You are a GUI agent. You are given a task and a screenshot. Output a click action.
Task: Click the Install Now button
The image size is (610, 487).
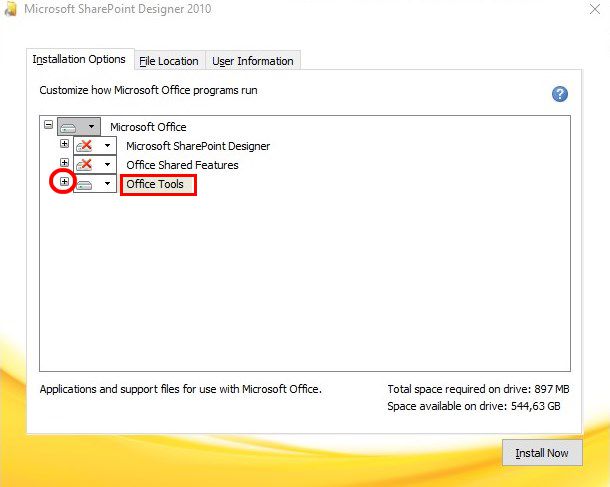coord(542,453)
